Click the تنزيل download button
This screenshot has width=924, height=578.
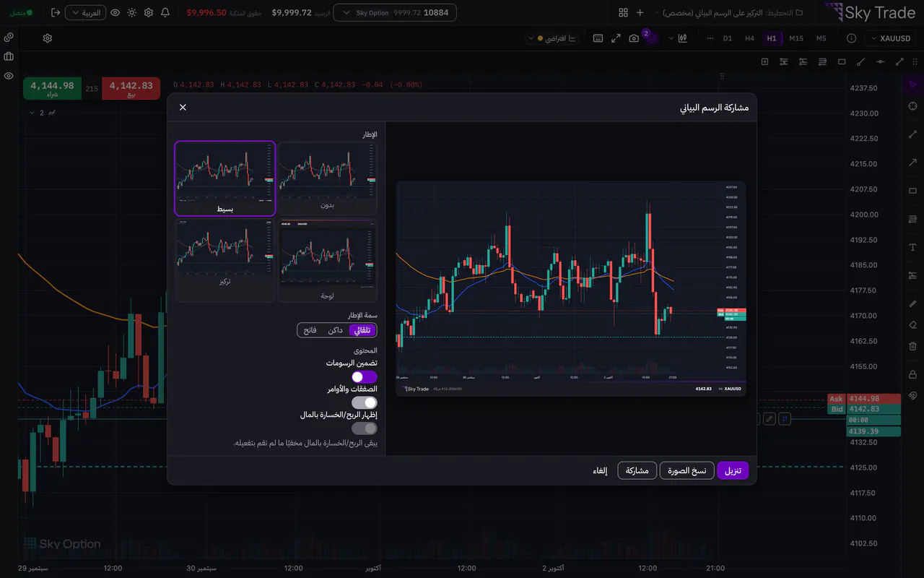733,470
